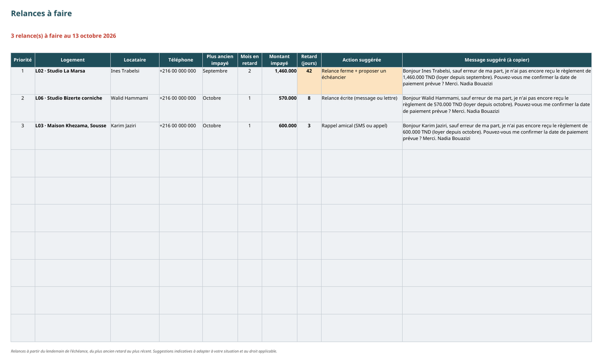Screen dimensions: 602x364
Task: Click the 'Logement' column header
Action: tap(72, 60)
